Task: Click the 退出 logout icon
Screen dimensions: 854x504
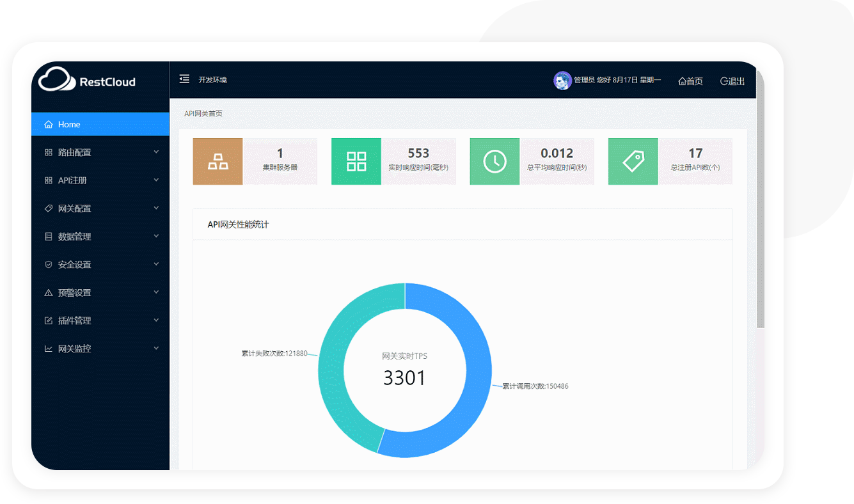Action: pos(724,81)
